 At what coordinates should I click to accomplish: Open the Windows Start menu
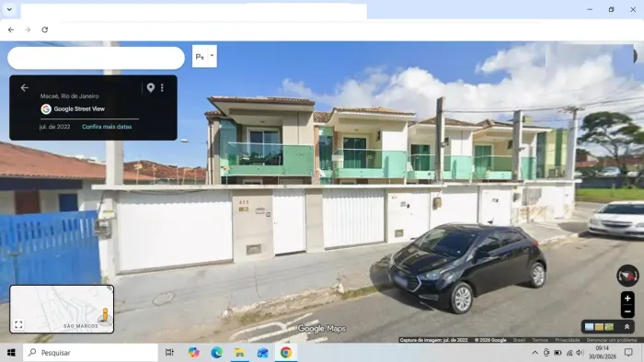click(x=11, y=353)
